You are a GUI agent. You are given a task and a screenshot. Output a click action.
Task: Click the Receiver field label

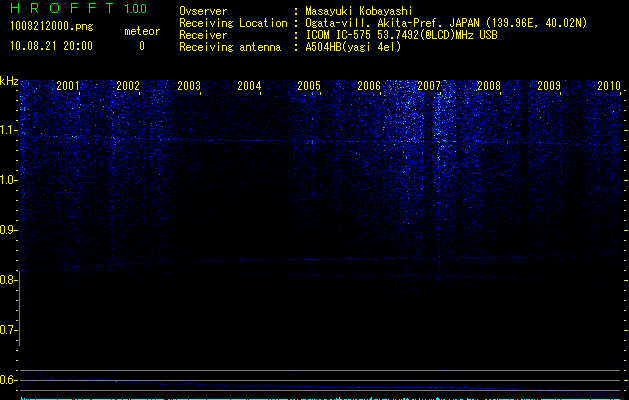point(203,35)
